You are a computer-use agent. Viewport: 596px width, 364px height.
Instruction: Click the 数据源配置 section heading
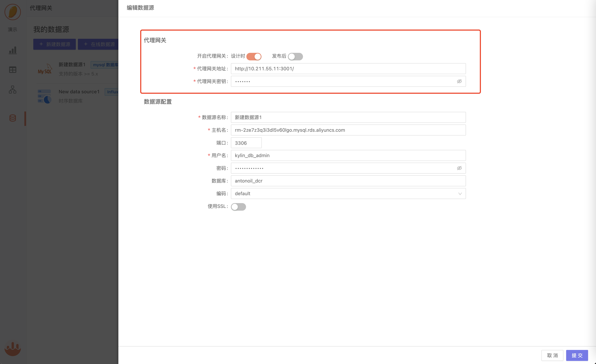pos(158,102)
